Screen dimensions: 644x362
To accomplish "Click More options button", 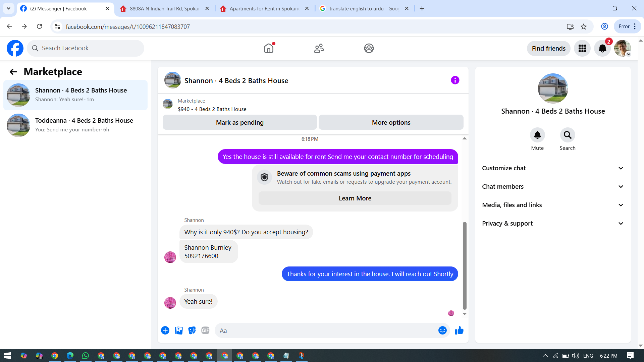I will [x=391, y=122].
